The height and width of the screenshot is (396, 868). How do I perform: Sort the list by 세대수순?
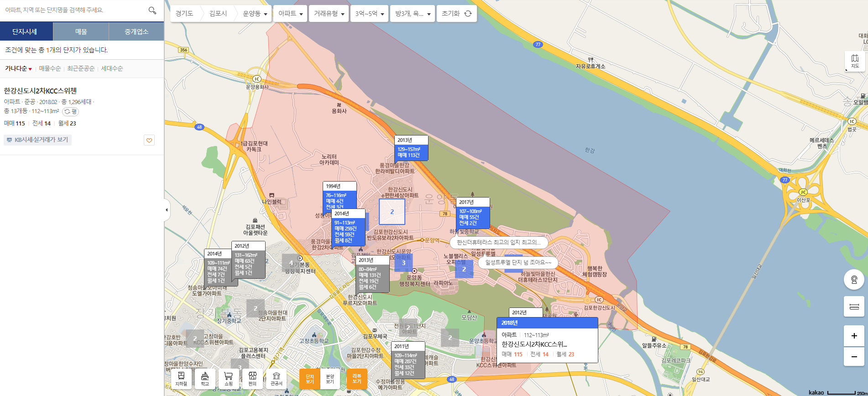point(112,68)
